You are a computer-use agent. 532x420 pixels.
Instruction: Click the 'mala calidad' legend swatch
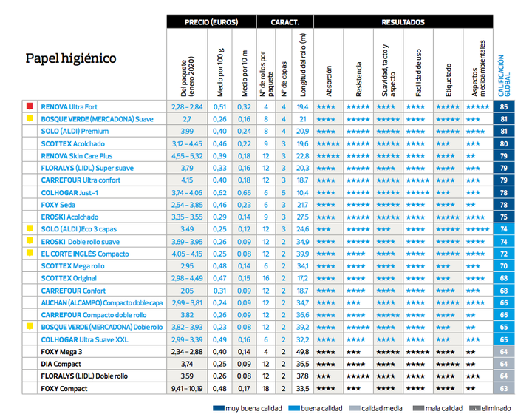(418, 408)
